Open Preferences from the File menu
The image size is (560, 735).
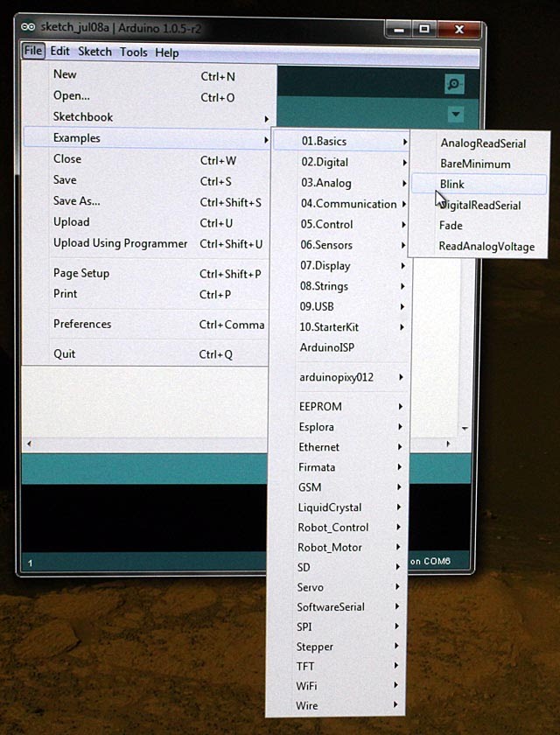148,324
